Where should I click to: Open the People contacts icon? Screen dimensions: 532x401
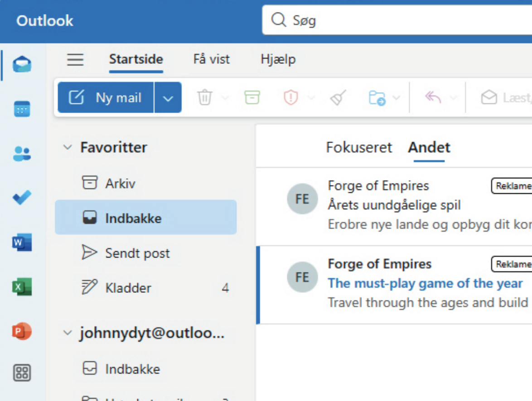click(22, 154)
